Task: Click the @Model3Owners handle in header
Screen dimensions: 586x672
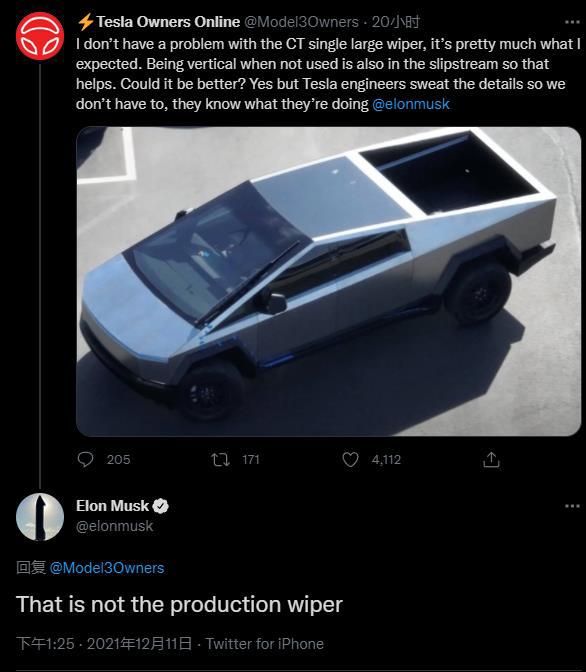Action: coord(301,22)
